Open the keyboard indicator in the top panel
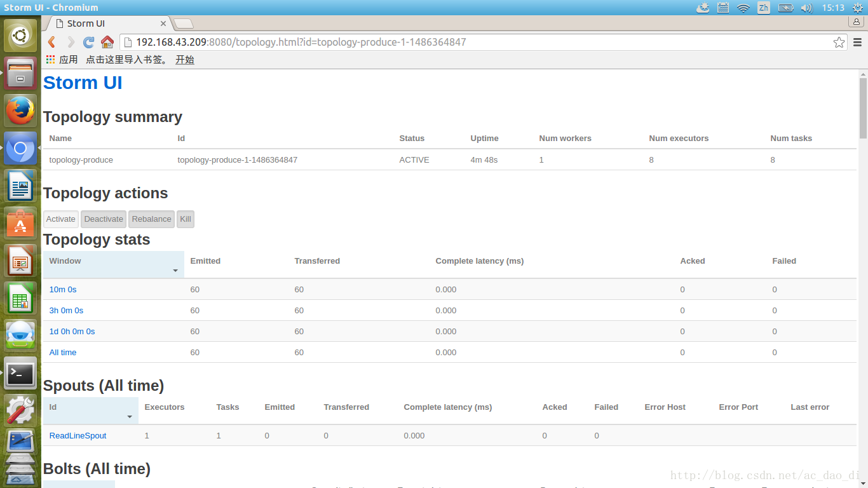868x488 pixels. tap(722, 8)
